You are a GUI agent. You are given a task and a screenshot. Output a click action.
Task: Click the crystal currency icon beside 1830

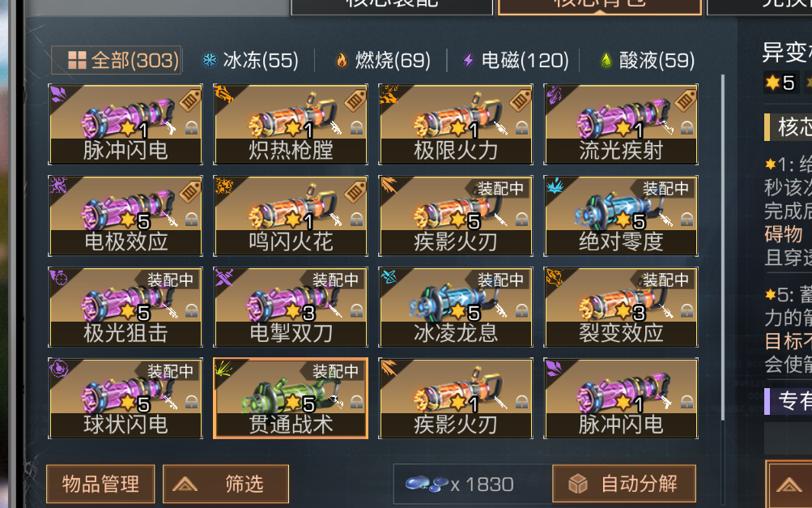coord(427,484)
